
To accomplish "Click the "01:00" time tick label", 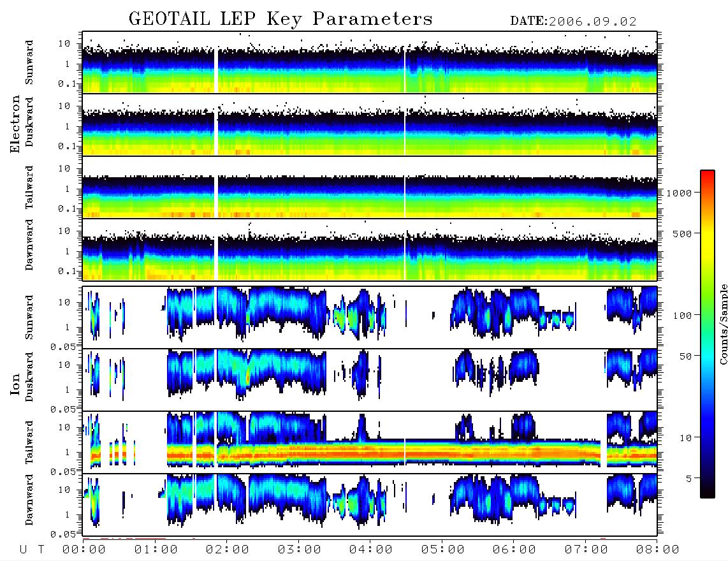I will pos(156,550).
